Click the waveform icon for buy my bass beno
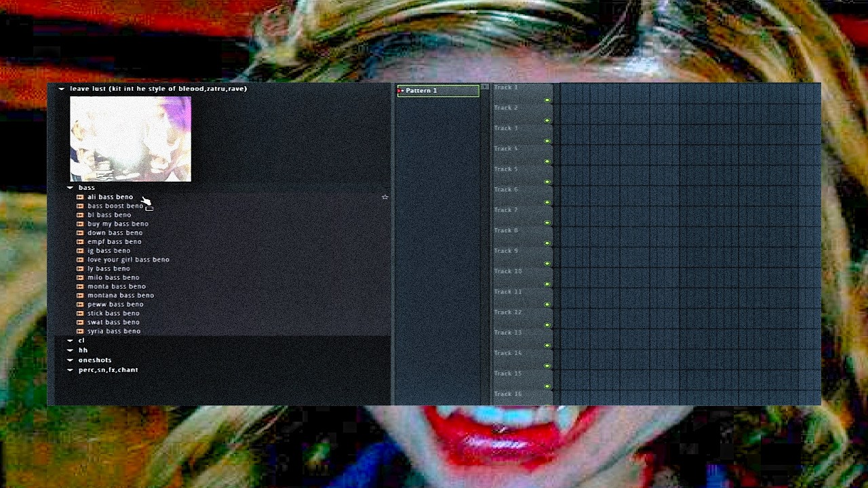This screenshot has width=868, height=488. 80,224
